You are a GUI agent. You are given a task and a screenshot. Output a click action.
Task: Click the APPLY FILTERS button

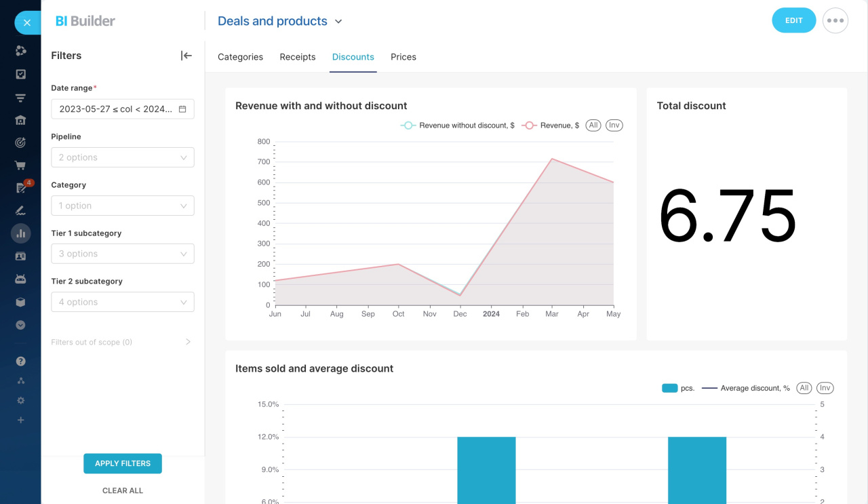[x=123, y=463]
